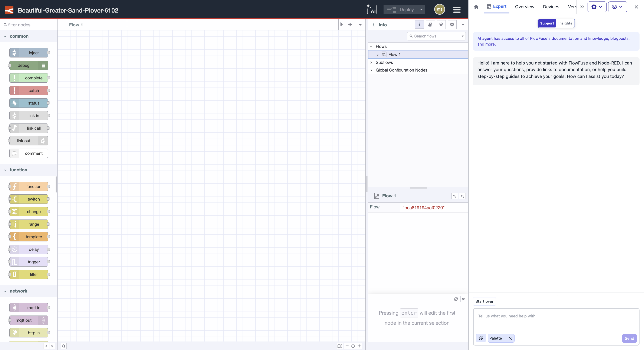Viewport: 644px width, 350px height.
Task: Open the help book sidebar tab
Action: point(430,24)
